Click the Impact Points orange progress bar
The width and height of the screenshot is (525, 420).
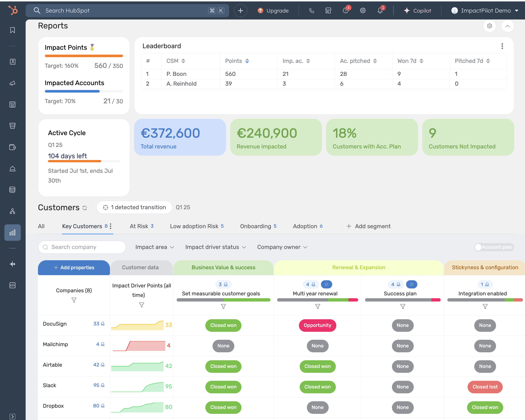click(x=84, y=56)
